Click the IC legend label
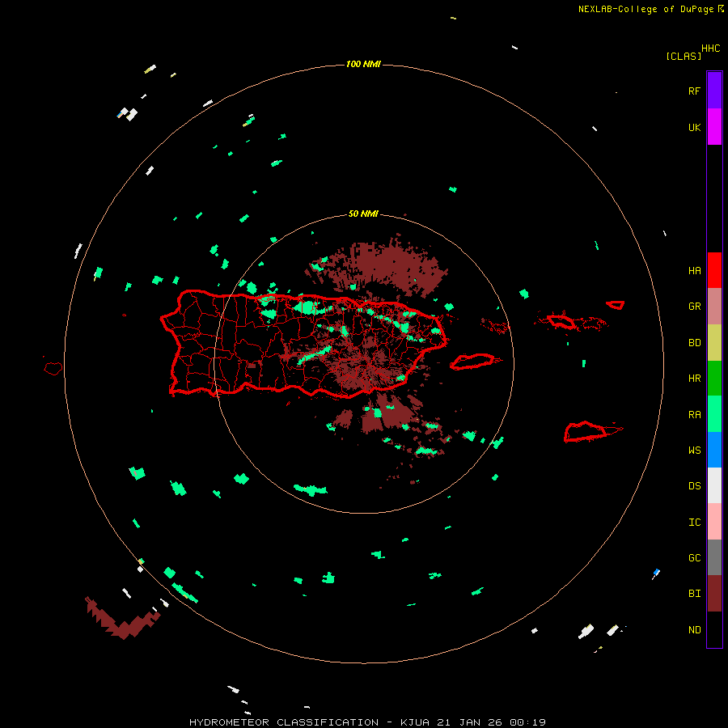Image resolution: width=728 pixels, height=728 pixels. (x=695, y=523)
